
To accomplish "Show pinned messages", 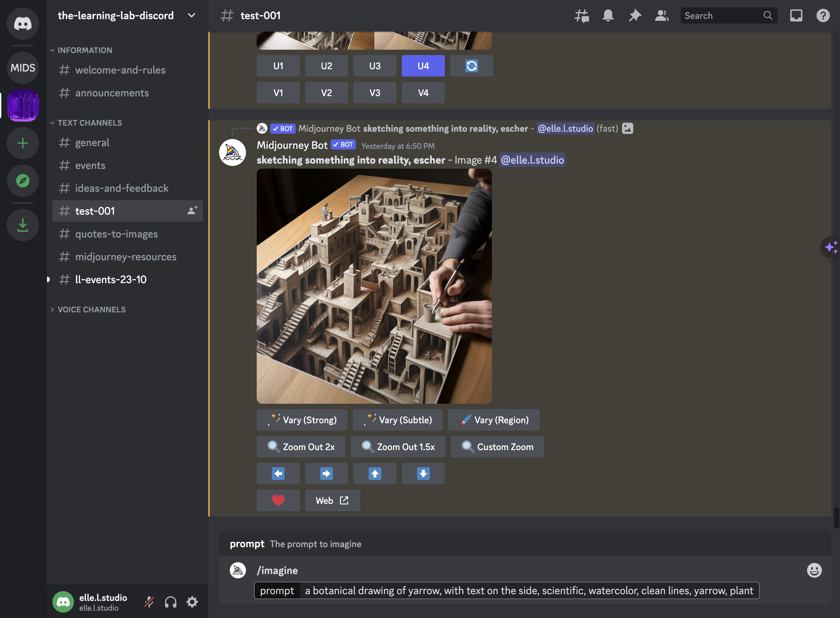I will [635, 16].
